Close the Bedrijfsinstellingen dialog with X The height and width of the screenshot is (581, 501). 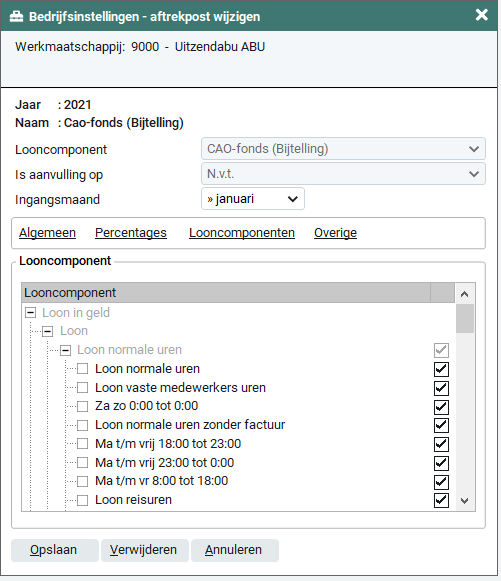pos(481,15)
